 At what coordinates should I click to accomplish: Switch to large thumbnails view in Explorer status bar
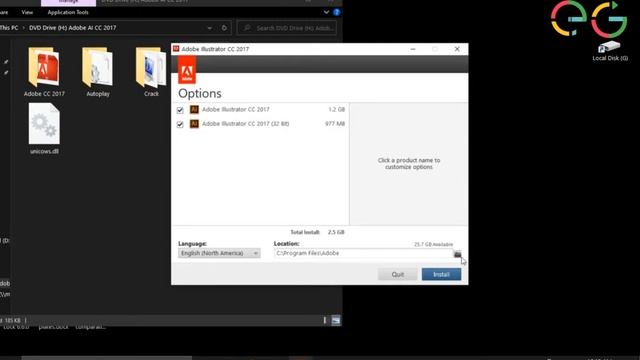pos(336,320)
